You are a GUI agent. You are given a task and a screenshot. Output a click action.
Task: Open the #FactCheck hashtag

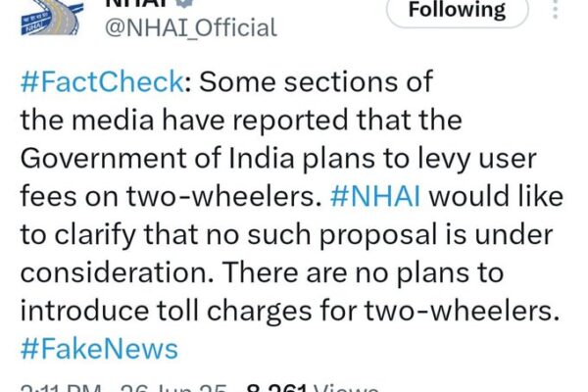tap(104, 80)
